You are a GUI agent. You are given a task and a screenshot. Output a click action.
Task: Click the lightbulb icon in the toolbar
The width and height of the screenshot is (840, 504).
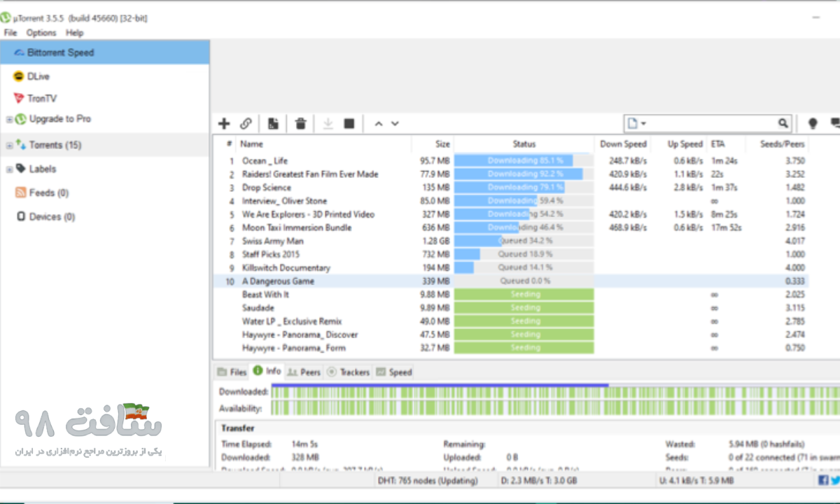[x=813, y=123]
